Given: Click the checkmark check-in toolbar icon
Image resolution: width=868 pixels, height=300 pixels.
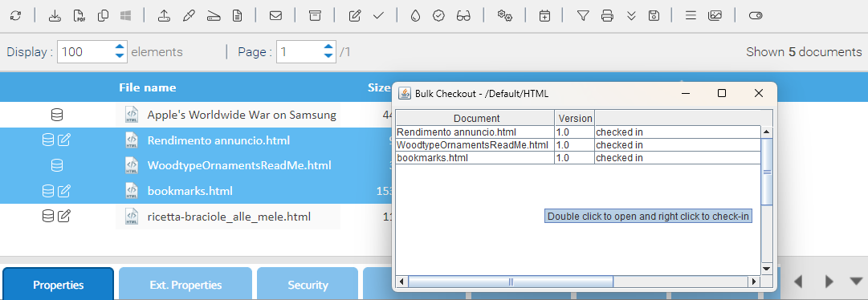Looking at the screenshot, I should [379, 16].
